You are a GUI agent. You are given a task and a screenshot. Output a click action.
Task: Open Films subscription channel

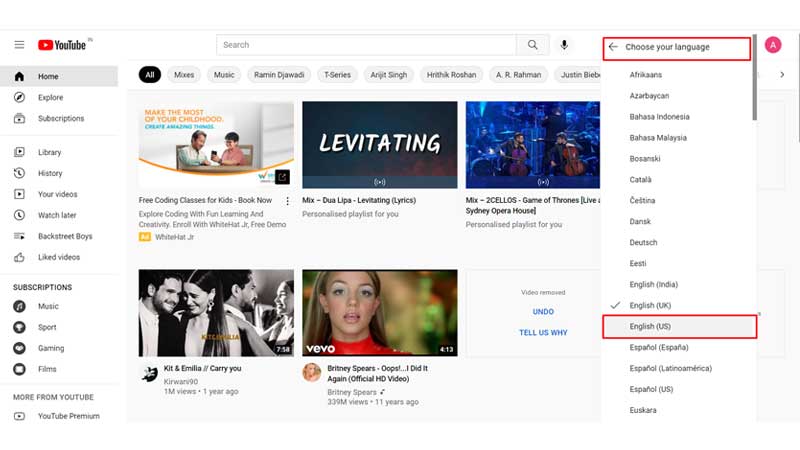tap(59, 369)
